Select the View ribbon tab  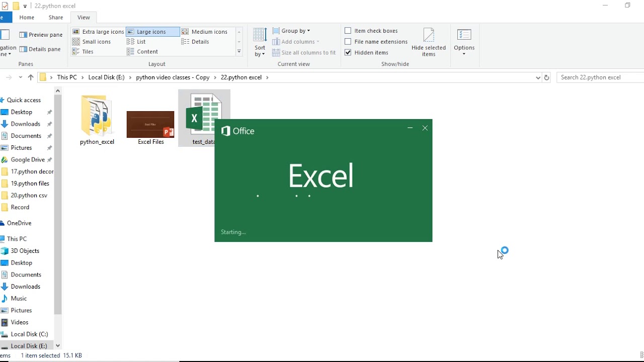pyautogui.click(x=84, y=18)
